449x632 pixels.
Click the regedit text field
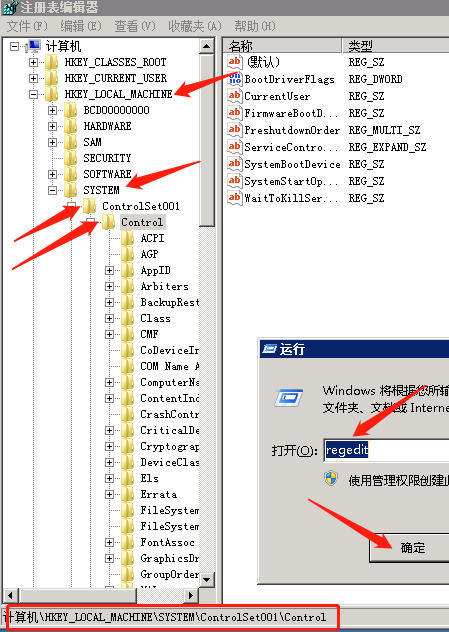click(386, 449)
